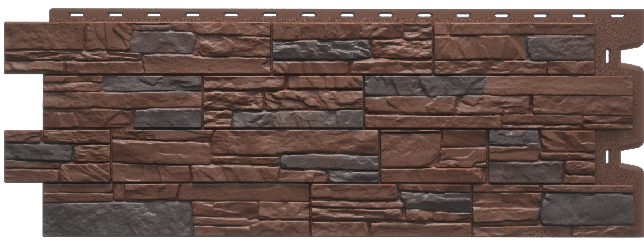Select the small gray stone above lower-right gray stone, third row
Viewport: 644px width, 246px height.
click(514, 138)
